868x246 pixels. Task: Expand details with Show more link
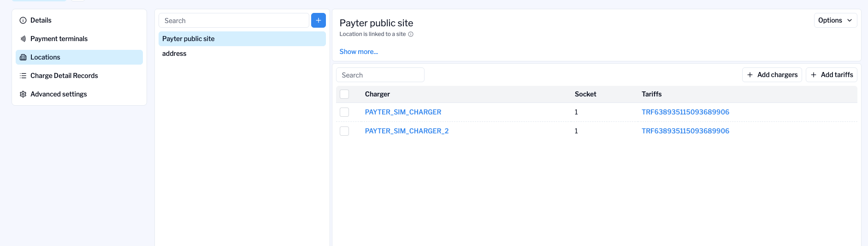click(359, 52)
